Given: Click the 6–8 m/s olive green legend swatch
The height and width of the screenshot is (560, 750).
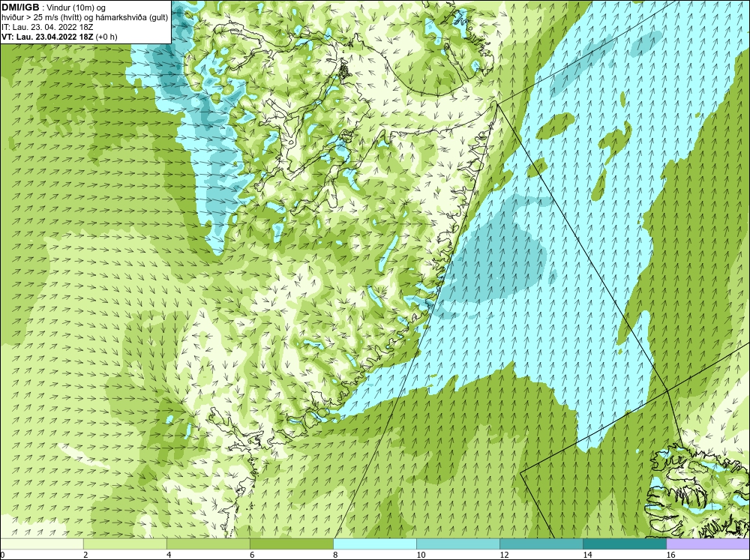Looking at the screenshot, I should [x=292, y=544].
